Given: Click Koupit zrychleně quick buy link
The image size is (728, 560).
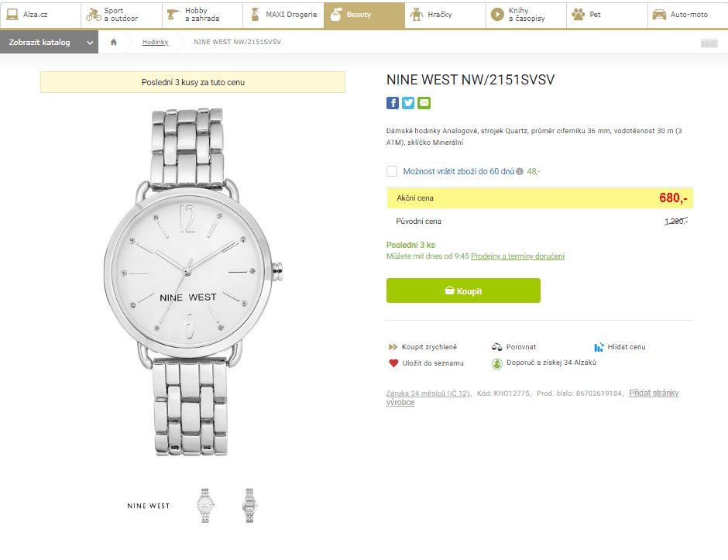Looking at the screenshot, I should coord(429,347).
